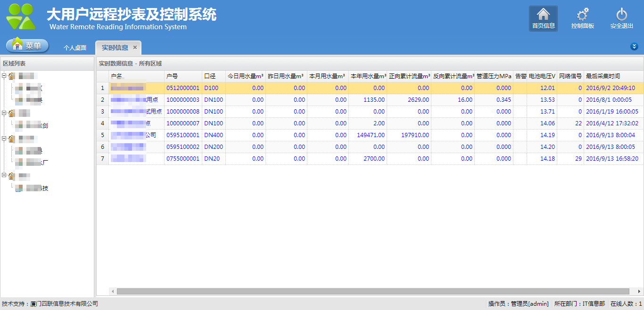Click the DN200 caliber cell
The height and width of the screenshot is (310, 644).
[x=214, y=147]
